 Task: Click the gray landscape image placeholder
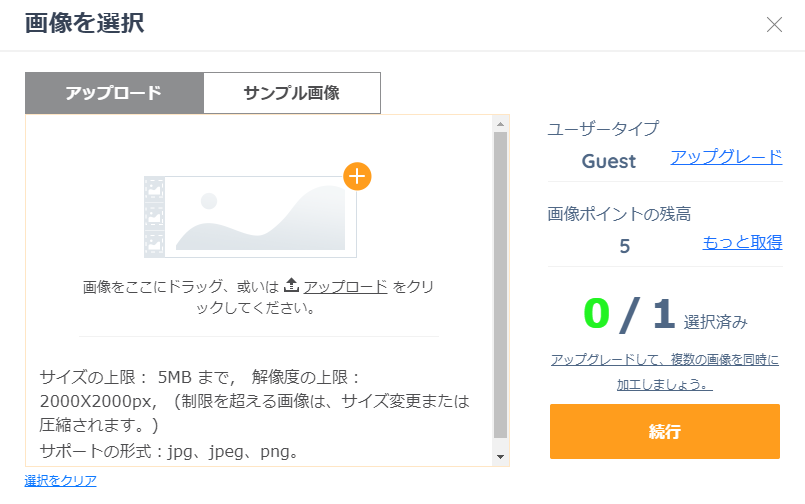[x=260, y=217]
